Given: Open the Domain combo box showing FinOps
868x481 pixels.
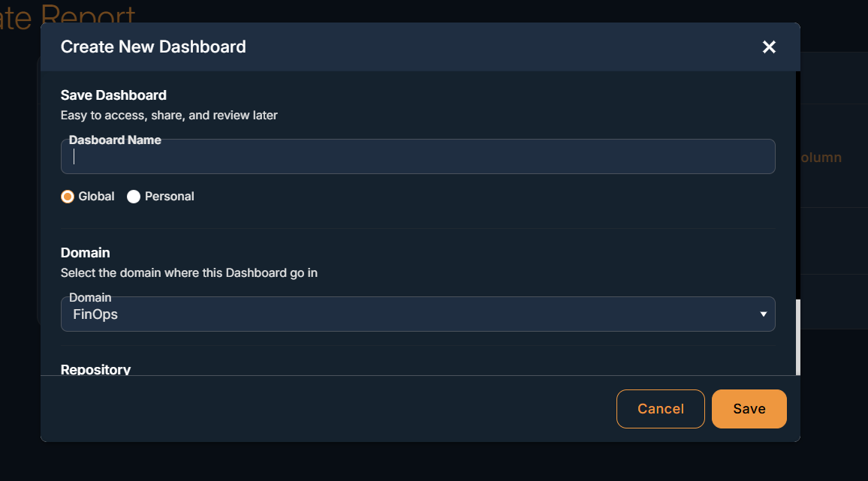Looking at the screenshot, I should tap(417, 314).
